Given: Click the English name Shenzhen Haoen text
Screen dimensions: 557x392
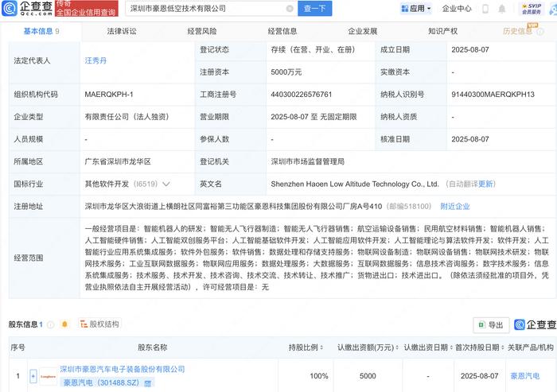Looking at the screenshot, I should (355, 184).
